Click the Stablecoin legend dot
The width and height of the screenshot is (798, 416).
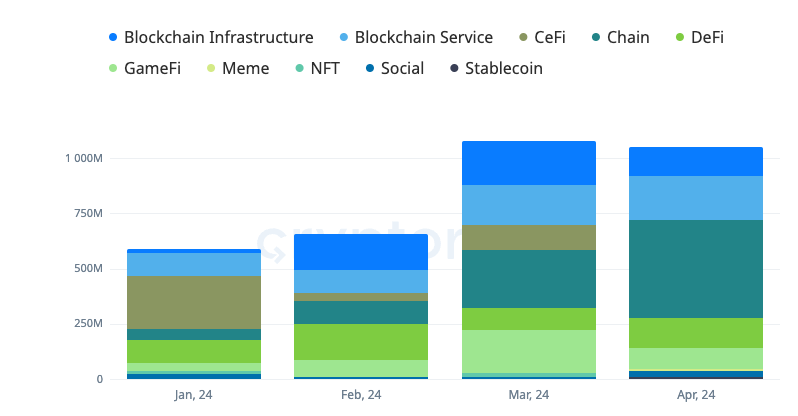[x=456, y=69]
